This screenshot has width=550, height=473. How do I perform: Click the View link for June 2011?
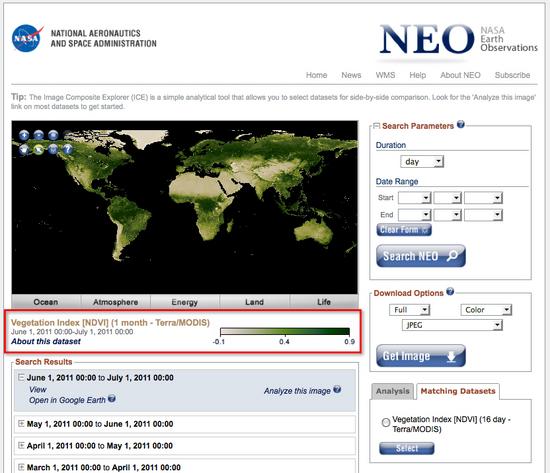click(x=38, y=389)
